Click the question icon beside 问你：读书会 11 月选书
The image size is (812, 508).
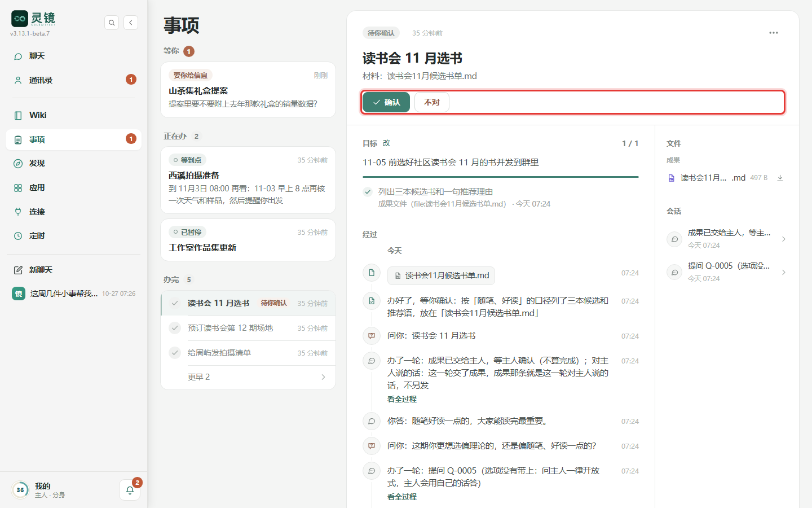(372, 336)
